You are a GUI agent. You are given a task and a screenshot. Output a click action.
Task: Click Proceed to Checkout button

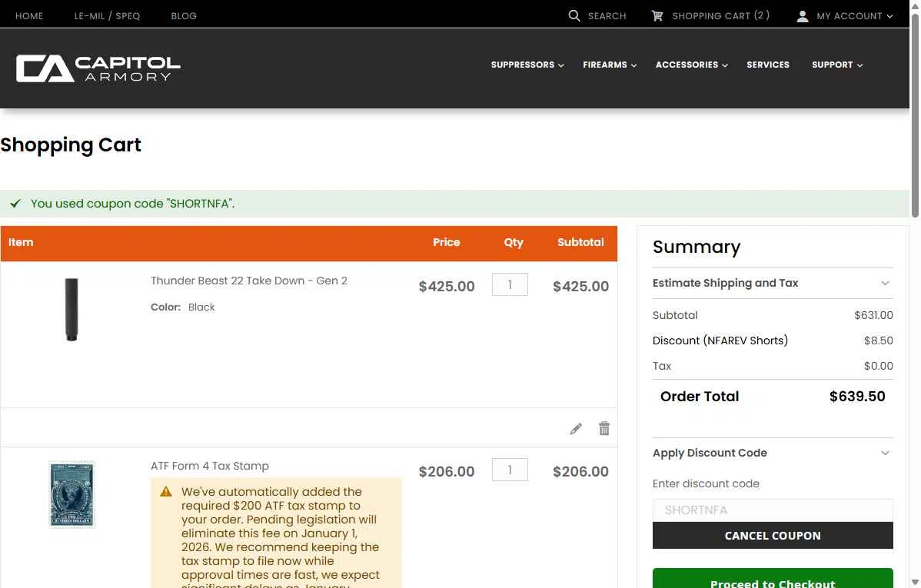click(x=773, y=578)
